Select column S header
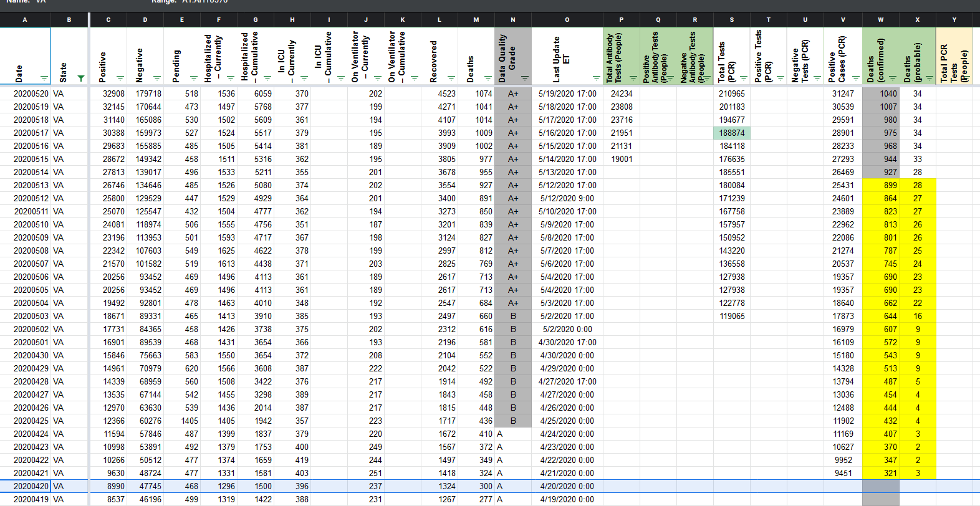The height and width of the screenshot is (506, 980). coord(732,20)
